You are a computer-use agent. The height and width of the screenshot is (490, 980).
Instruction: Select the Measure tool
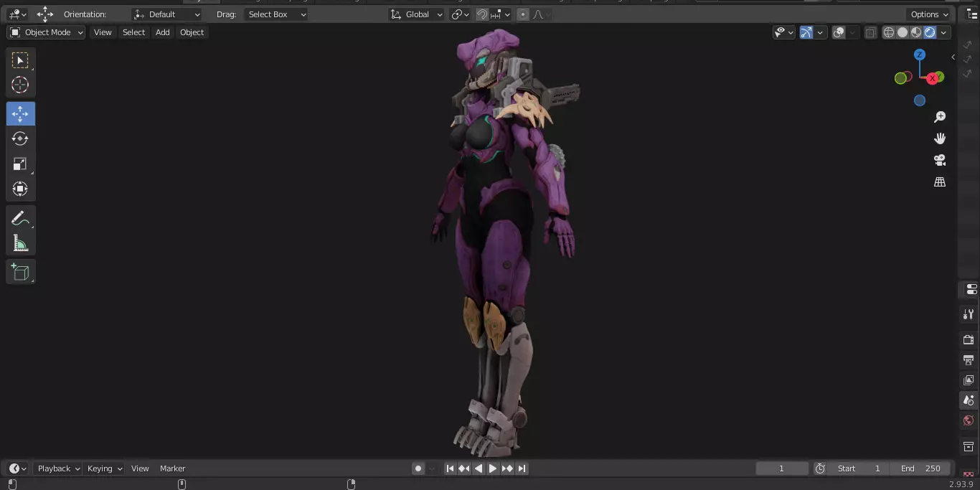point(20,244)
